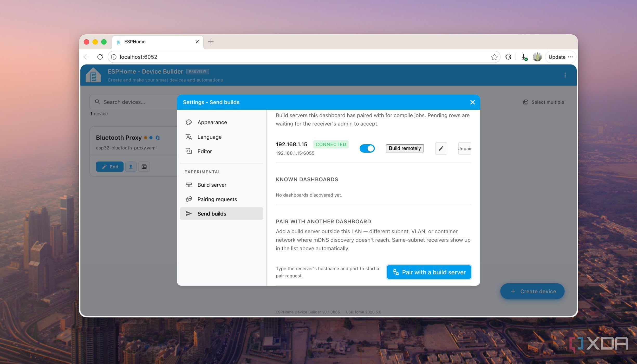Image resolution: width=637 pixels, height=364 pixels.
Task: Open the Editor settings section
Action: (x=221, y=151)
